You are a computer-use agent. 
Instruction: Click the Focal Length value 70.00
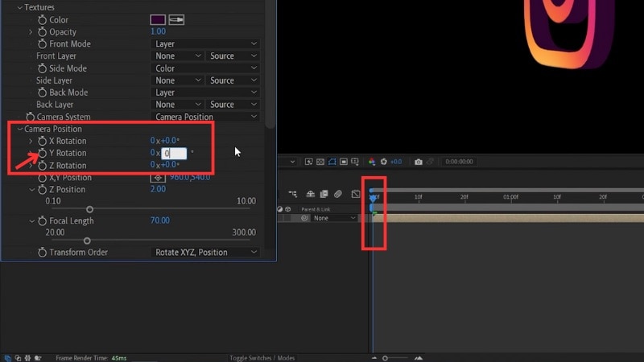(159, 220)
